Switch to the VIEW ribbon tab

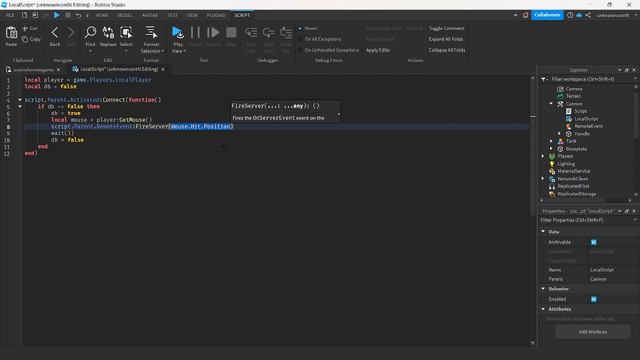click(x=192, y=15)
